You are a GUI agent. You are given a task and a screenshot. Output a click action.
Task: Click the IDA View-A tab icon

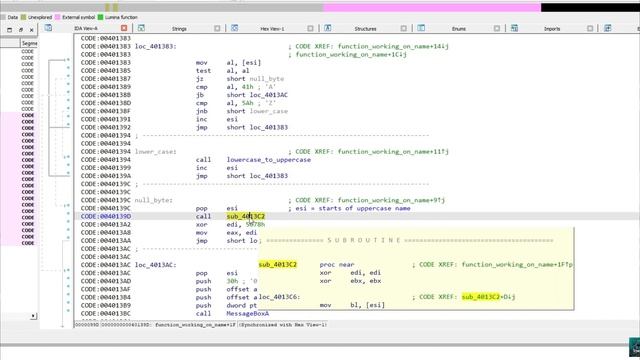click(48, 28)
